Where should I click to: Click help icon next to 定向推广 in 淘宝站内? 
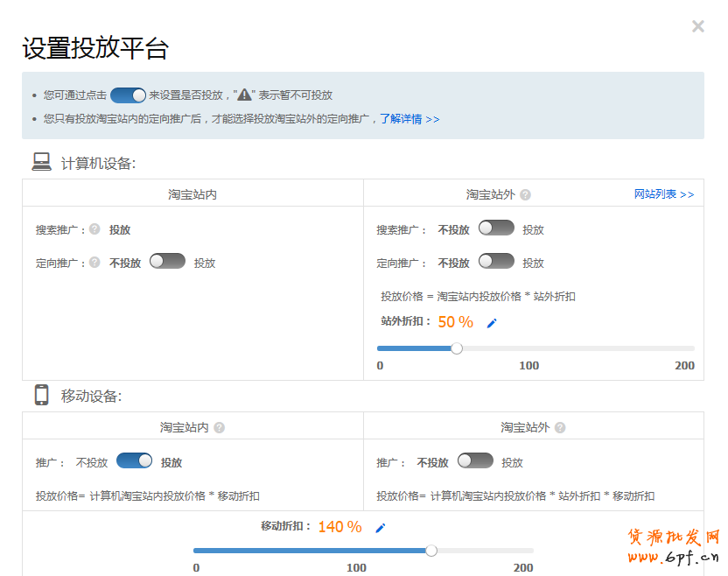click(94, 262)
